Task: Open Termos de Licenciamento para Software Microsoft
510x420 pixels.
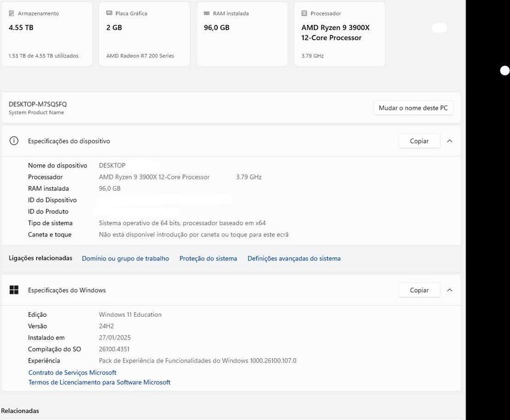Action: click(x=100, y=382)
